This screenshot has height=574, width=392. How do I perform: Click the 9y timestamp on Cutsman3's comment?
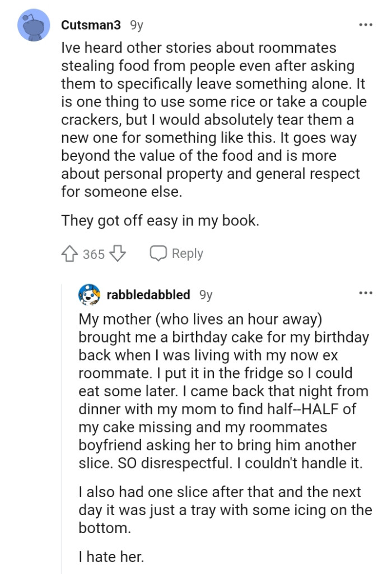pos(136,24)
